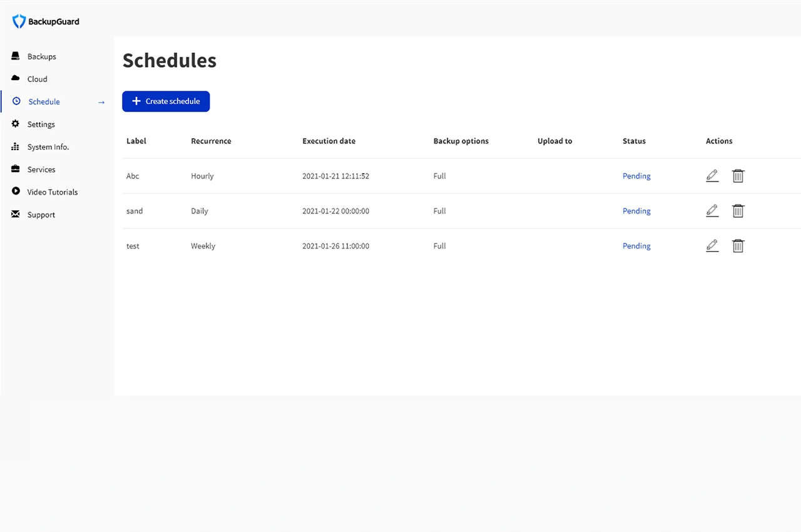This screenshot has width=801, height=532.
Task: Navigate to the Support page
Action: click(41, 215)
